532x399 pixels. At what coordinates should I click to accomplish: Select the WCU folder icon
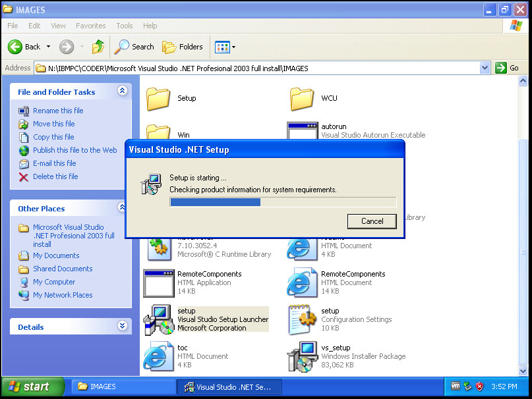coord(302,99)
